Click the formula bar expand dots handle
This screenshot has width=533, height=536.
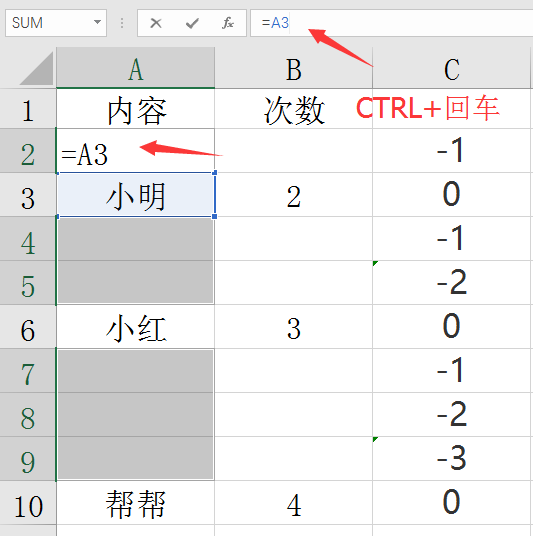point(122,23)
